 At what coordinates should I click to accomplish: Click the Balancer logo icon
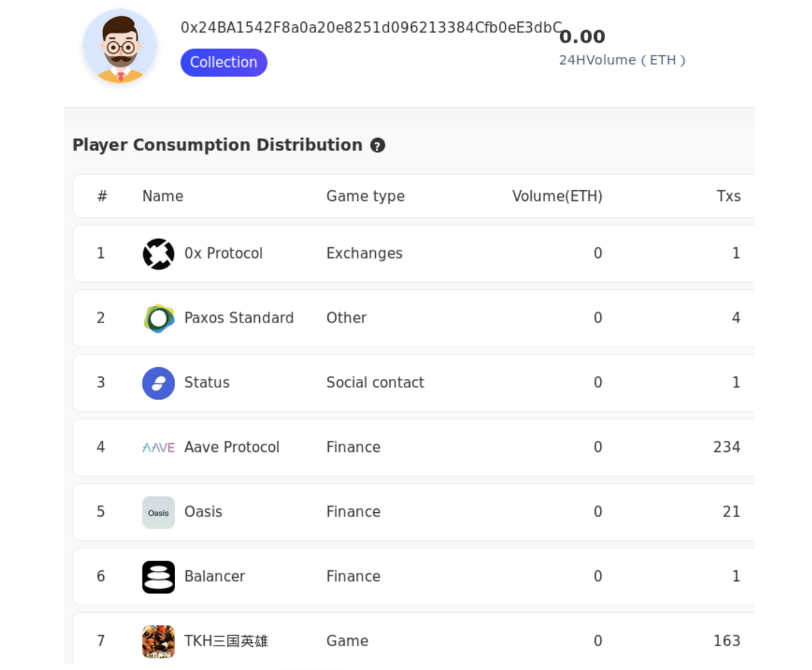[158, 577]
